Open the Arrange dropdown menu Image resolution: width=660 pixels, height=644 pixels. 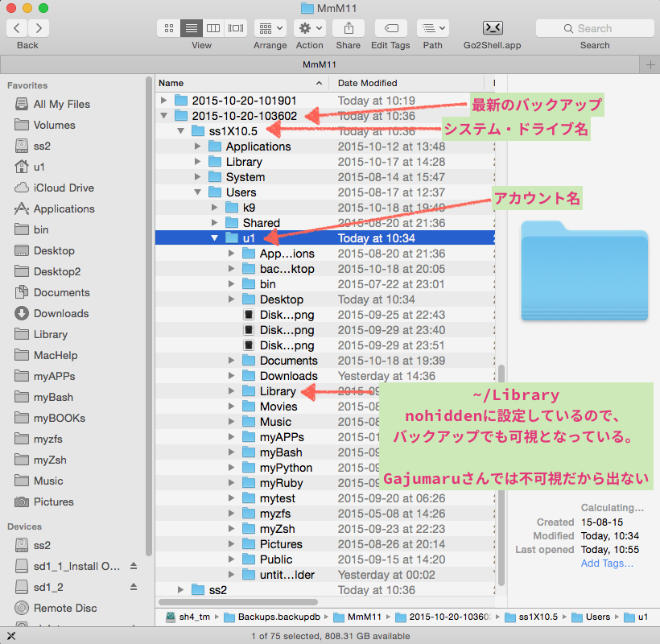click(270, 28)
